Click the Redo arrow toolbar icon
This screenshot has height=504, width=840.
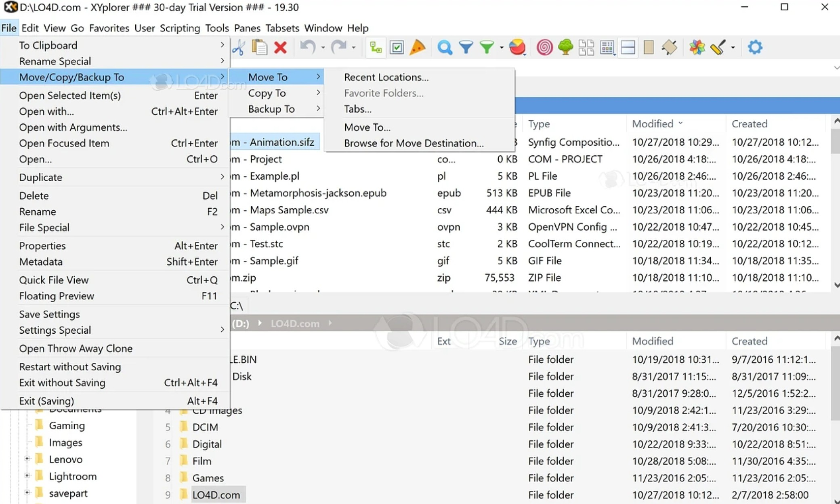[338, 47]
